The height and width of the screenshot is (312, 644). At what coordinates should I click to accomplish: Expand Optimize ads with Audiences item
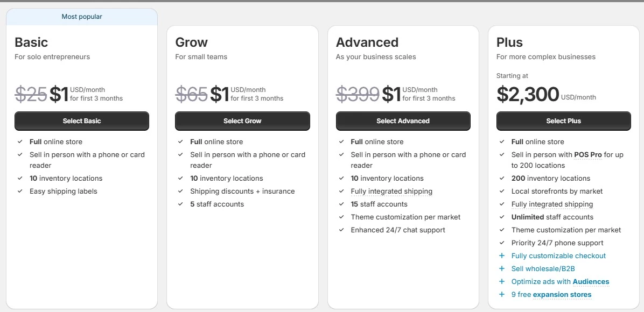coord(560,282)
